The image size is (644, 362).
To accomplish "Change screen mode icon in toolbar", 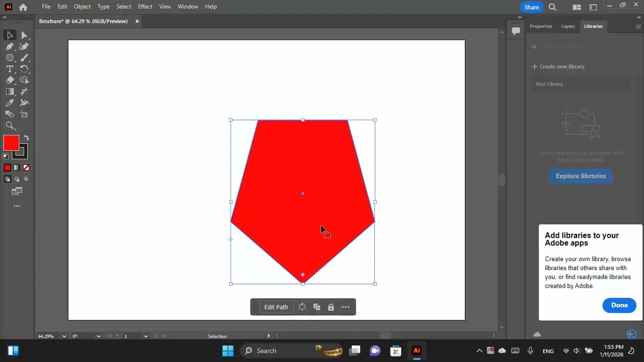I will pyautogui.click(x=17, y=191).
